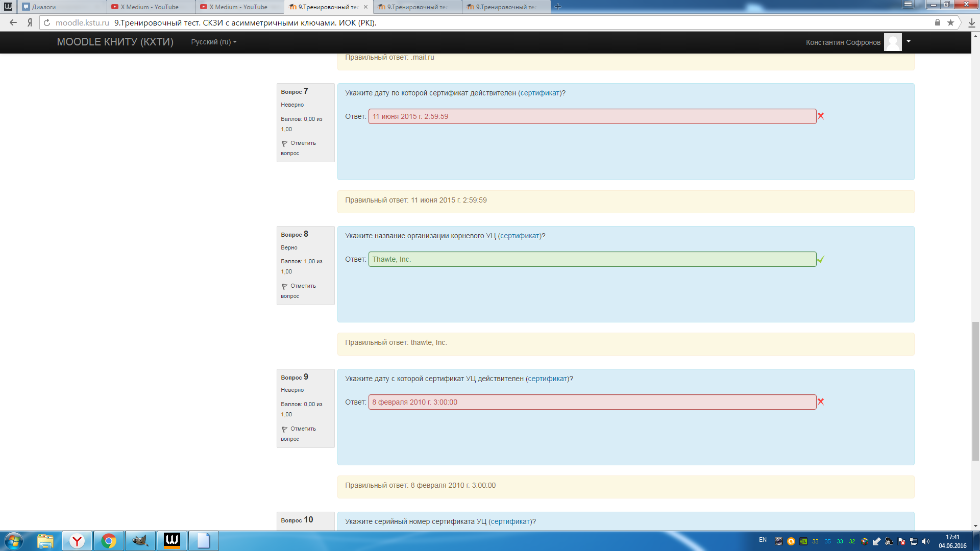The image size is (980, 551).
Task: Open the Yandex Я button beside address bar
Action: (x=30, y=22)
